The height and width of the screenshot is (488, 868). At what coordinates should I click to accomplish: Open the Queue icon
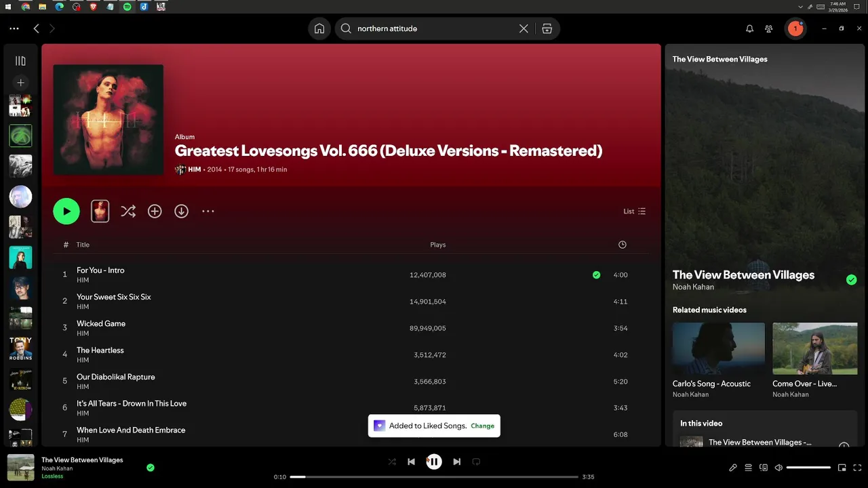(749, 468)
